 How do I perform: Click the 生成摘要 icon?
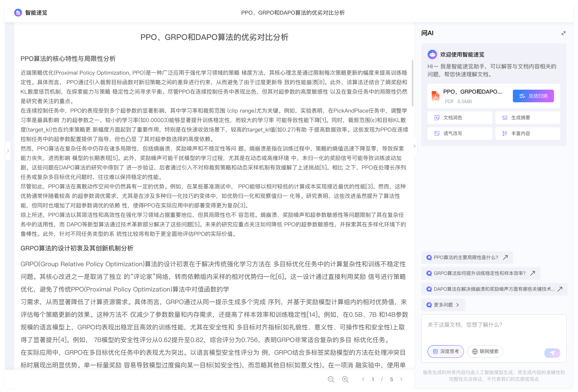pyautogui.click(x=505, y=118)
